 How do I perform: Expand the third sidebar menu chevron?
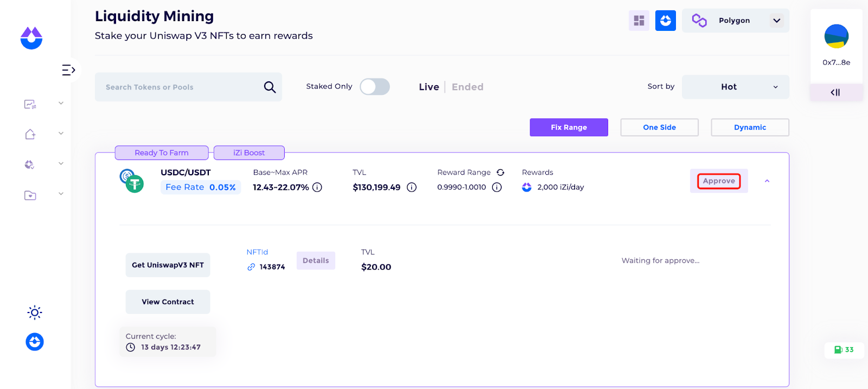click(61, 163)
